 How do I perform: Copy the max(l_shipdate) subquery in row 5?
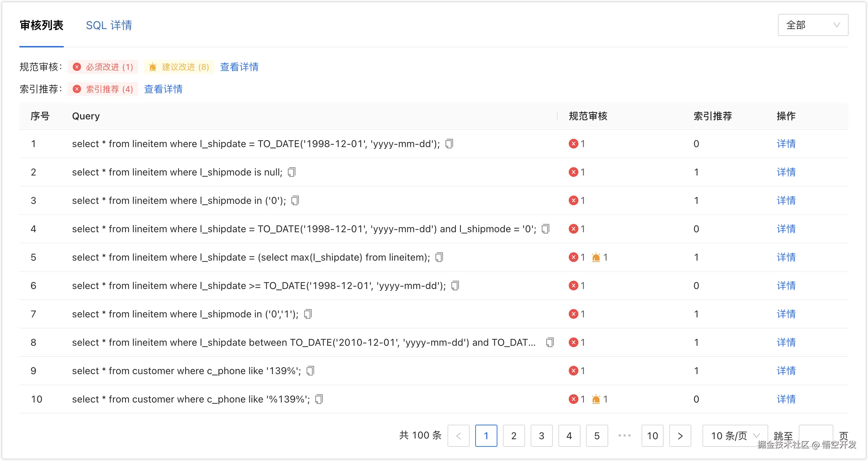pos(439,257)
